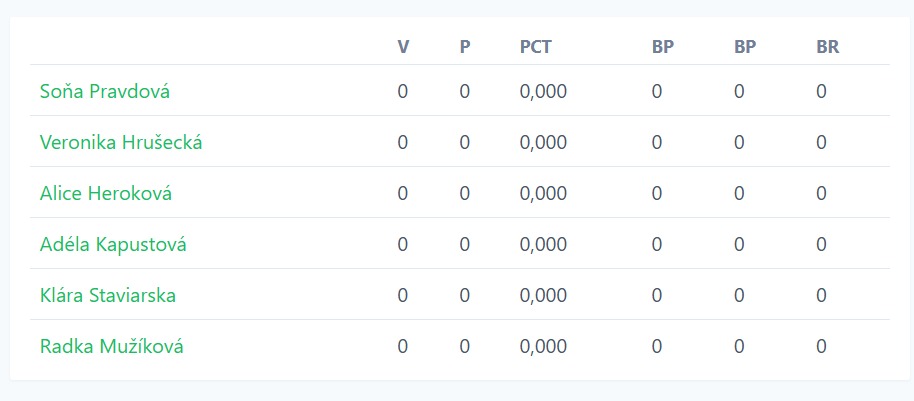Click P value in Klára Staviarska row
The height and width of the screenshot is (401, 914).
pos(465,296)
